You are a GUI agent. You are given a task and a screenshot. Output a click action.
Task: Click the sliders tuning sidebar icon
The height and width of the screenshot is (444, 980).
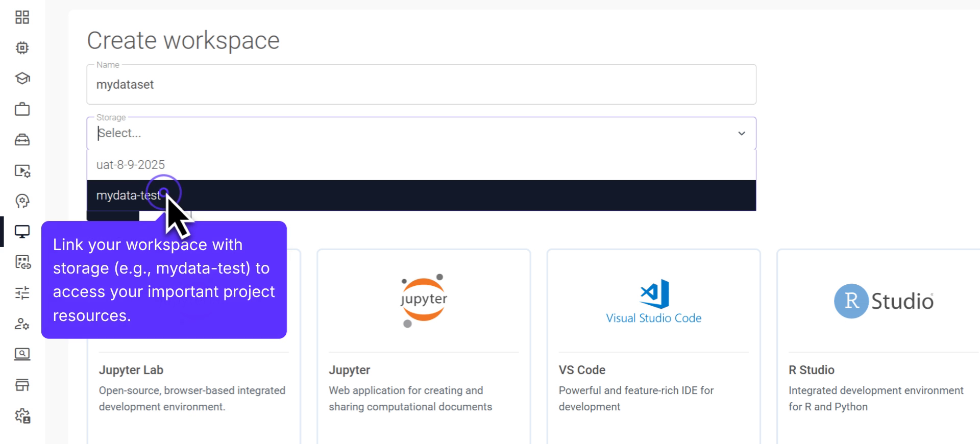pyautogui.click(x=22, y=293)
